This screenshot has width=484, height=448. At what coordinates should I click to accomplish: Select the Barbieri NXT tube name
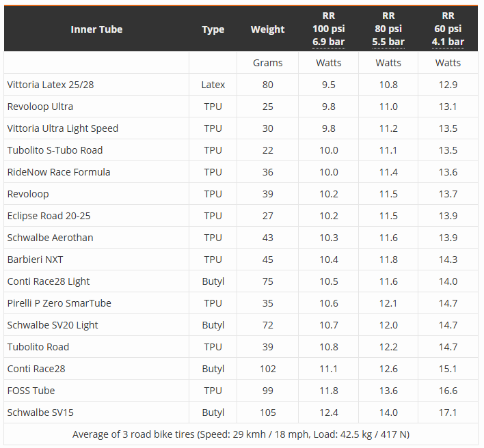[35, 260]
